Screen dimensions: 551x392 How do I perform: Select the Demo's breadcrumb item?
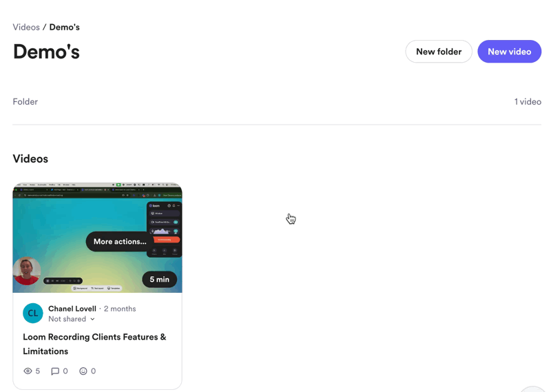point(64,27)
